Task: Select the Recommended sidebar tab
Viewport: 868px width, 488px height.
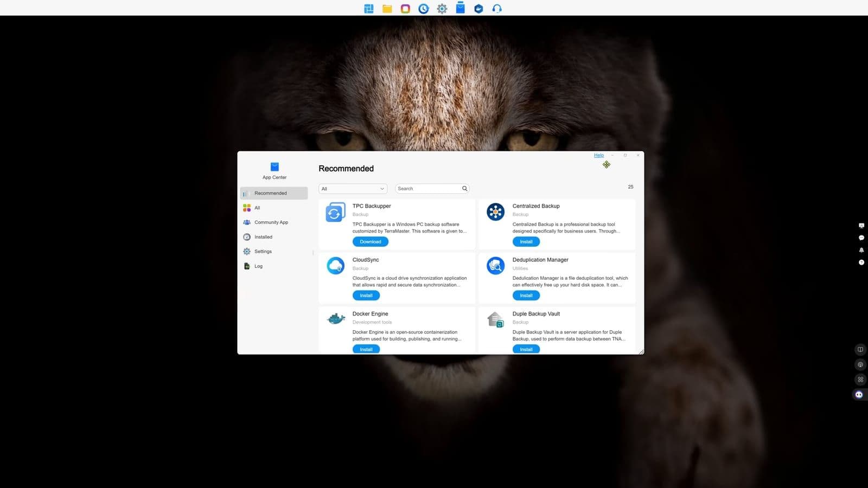Action: [x=274, y=193]
